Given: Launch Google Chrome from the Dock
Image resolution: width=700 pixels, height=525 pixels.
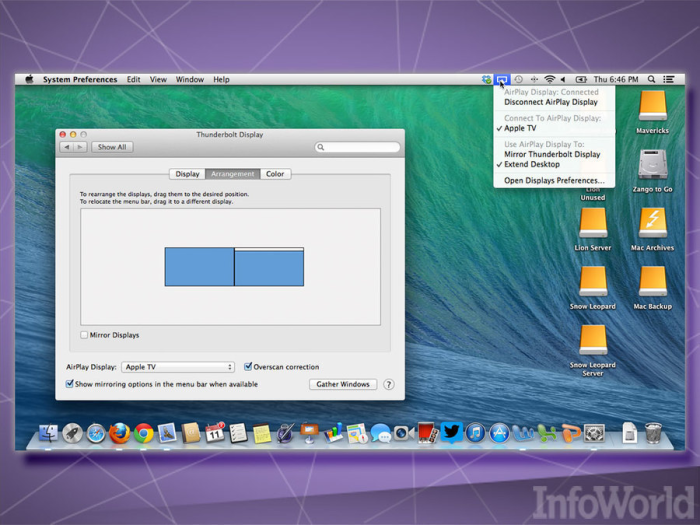Looking at the screenshot, I should (x=144, y=433).
